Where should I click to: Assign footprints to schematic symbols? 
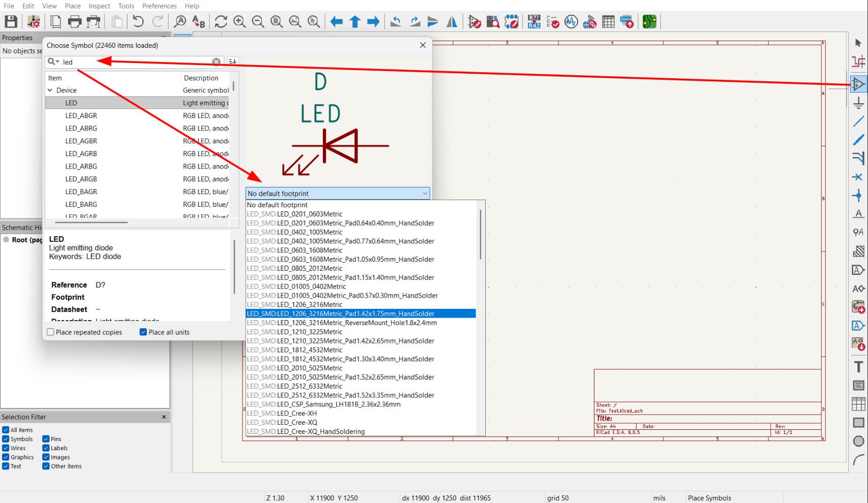point(589,22)
